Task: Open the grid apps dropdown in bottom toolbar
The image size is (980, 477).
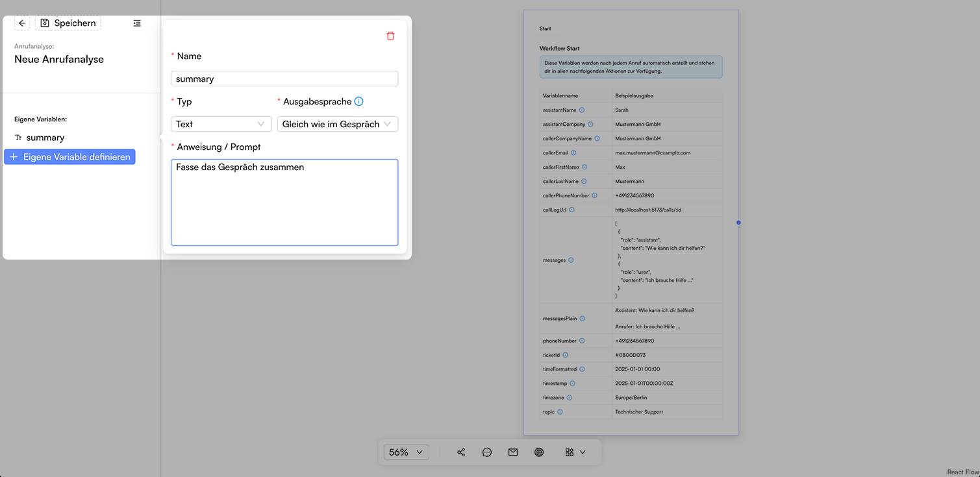Action: 575,452
